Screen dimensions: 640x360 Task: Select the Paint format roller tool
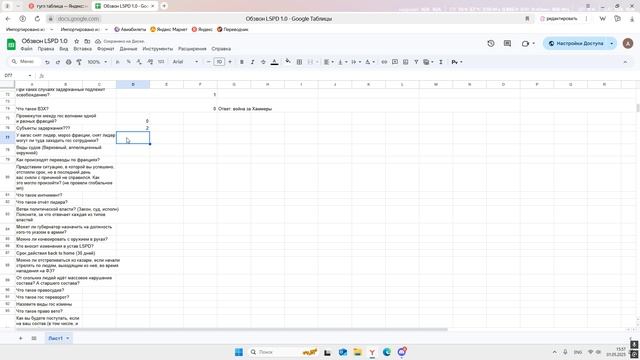[79, 62]
